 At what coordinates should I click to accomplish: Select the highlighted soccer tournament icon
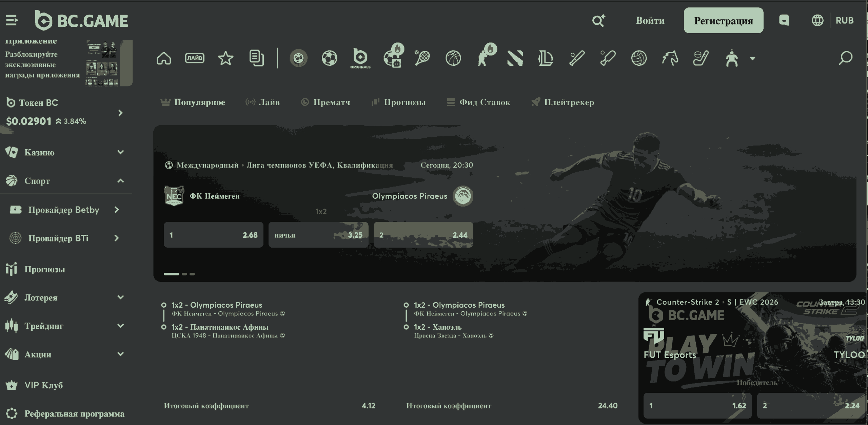click(x=298, y=58)
